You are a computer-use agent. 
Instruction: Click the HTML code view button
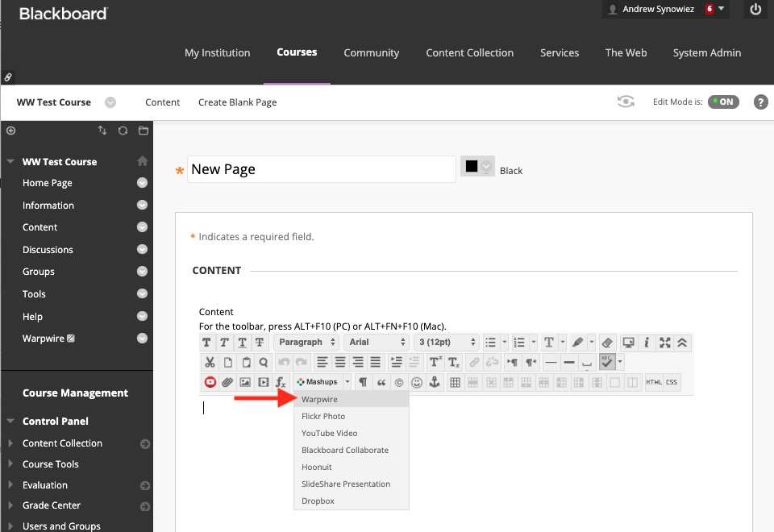pyautogui.click(x=654, y=382)
